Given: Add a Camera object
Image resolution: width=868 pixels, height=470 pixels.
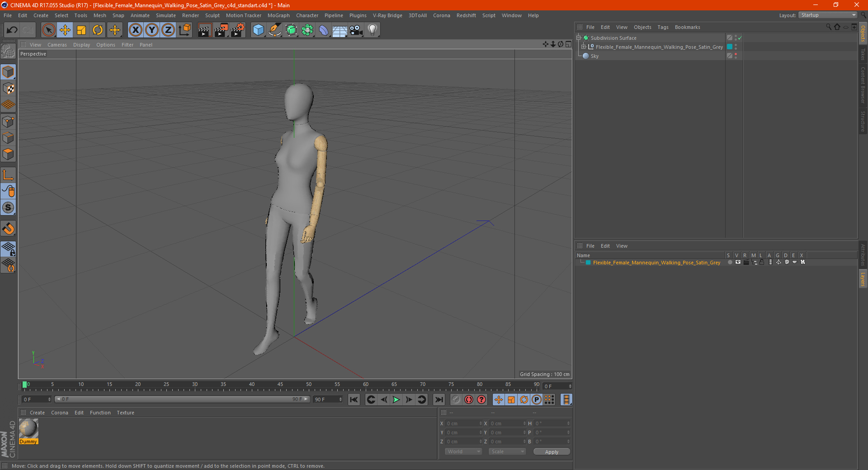Looking at the screenshot, I should pos(356,30).
